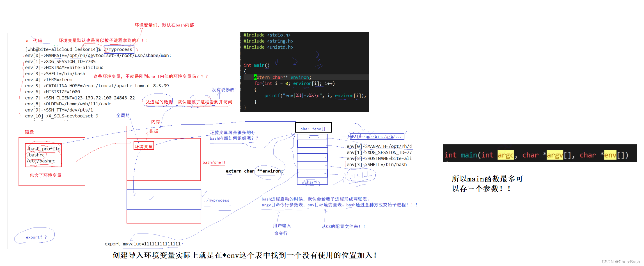The image size is (644, 266).
Task: Click the '.bash_profile' file name
Action: click(44, 149)
